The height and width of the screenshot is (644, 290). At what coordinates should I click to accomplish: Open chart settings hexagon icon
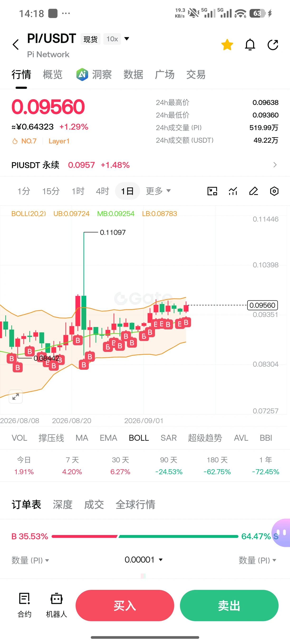[x=274, y=191]
